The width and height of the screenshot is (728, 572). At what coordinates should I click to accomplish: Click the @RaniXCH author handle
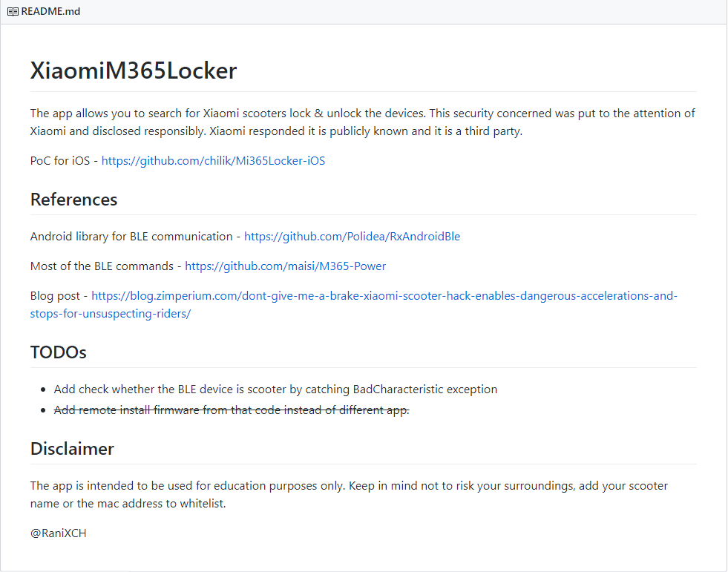pos(58,533)
